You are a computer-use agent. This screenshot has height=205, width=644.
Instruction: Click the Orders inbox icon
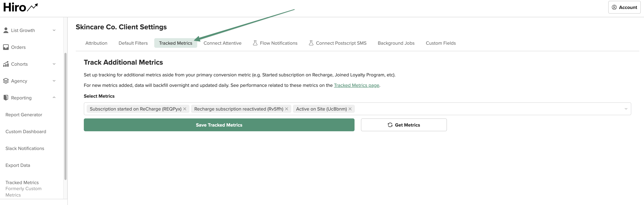[x=6, y=47]
